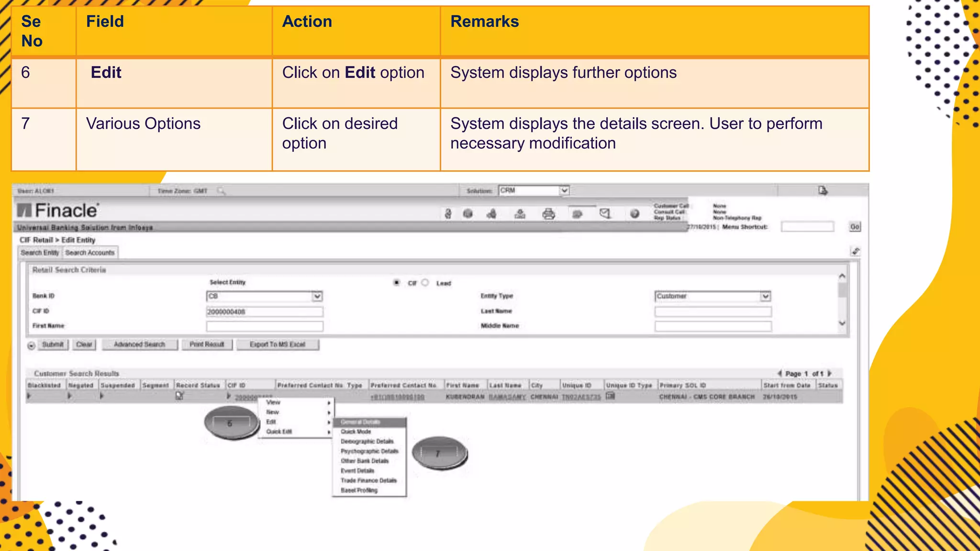Click the envelope mail icon in toolbar
The height and width of the screenshot is (551, 980).
[x=605, y=214]
